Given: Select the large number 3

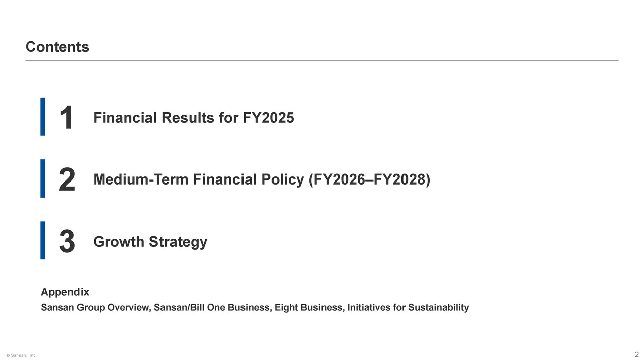Looking at the screenshot, I should pos(67,242).
